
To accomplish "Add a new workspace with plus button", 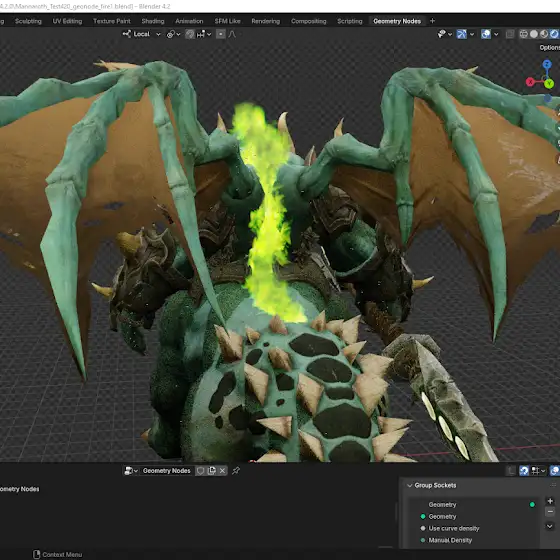I will point(432,21).
